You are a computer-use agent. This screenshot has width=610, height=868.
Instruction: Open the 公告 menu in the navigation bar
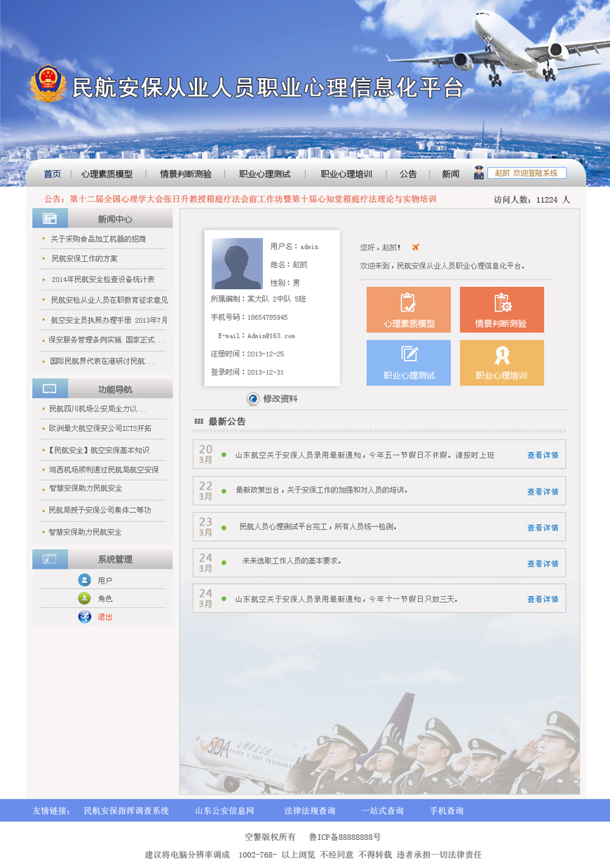point(408,173)
